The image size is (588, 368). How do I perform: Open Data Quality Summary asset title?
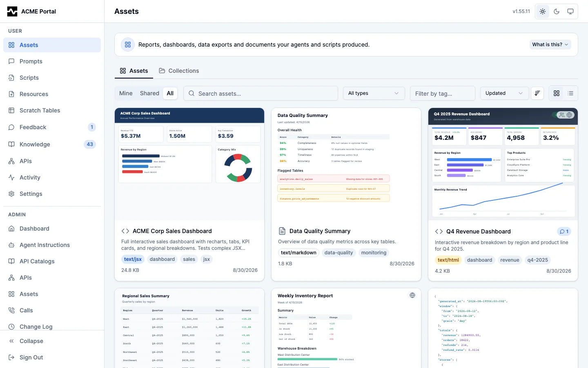coord(320,231)
